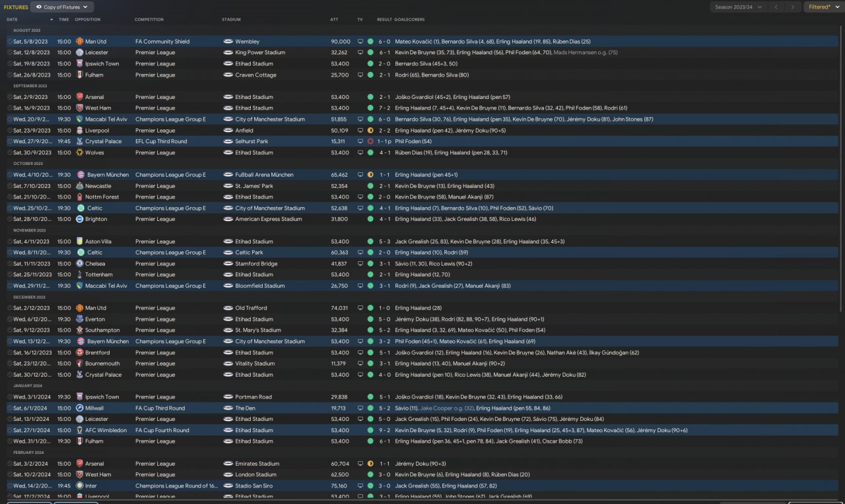Tick the selector for Sat, 2/9/2023 fixture
The height and width of the screenshot is (504, 845).
tap(9, 97)
